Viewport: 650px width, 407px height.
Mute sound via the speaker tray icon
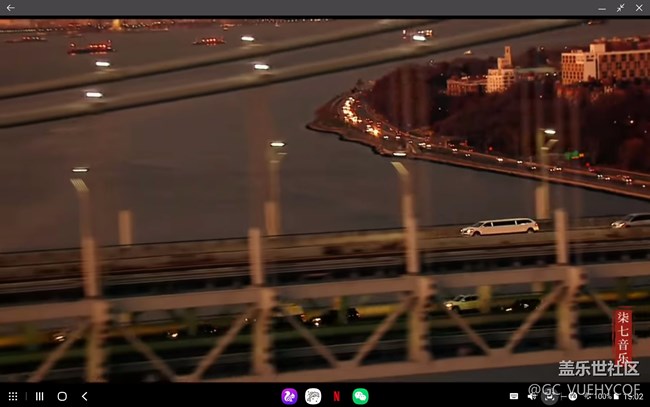click(x=532, y=396)
